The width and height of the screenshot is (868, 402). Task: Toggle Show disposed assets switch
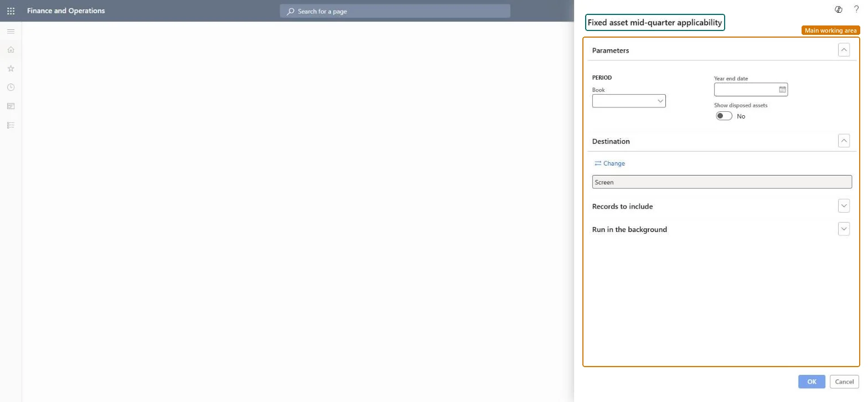coord(724,116)
